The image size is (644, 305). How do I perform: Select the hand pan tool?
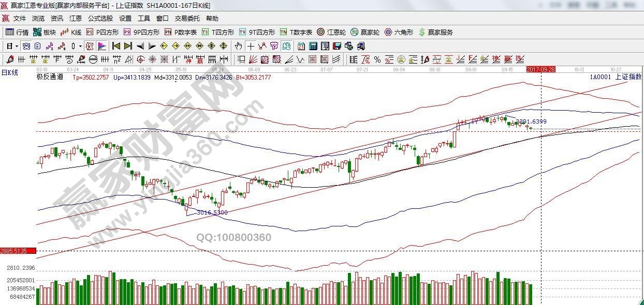[x=238, y=46]
